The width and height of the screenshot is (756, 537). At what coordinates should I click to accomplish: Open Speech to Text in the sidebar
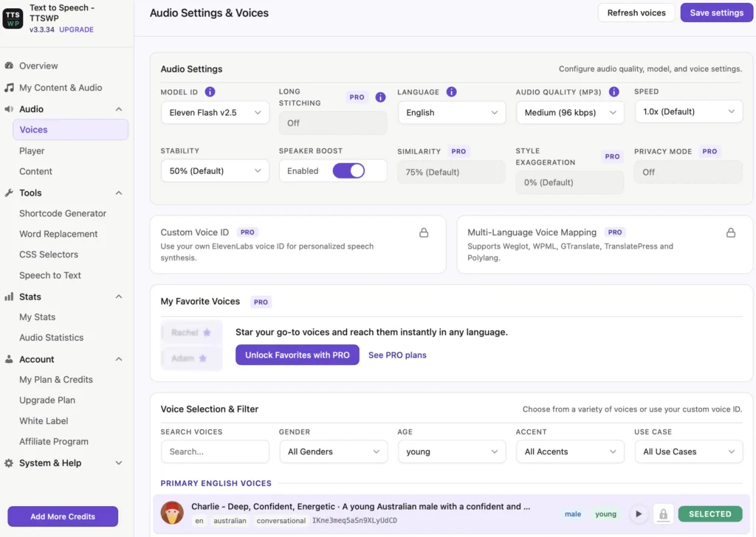coord(50,275)
